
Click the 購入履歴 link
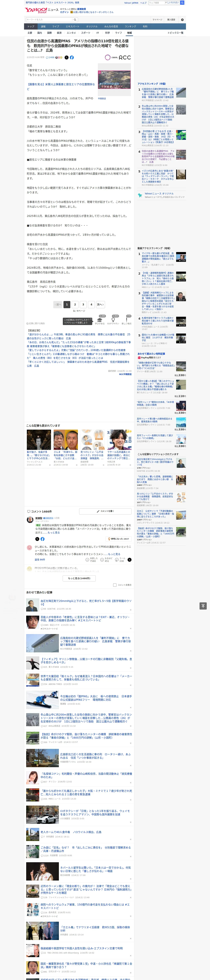[x=171, y=20]
